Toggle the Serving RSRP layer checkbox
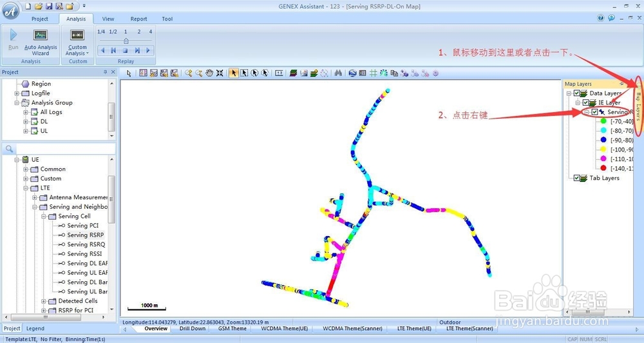This screenshot has width=644, height=343. [x=594, y=112]
